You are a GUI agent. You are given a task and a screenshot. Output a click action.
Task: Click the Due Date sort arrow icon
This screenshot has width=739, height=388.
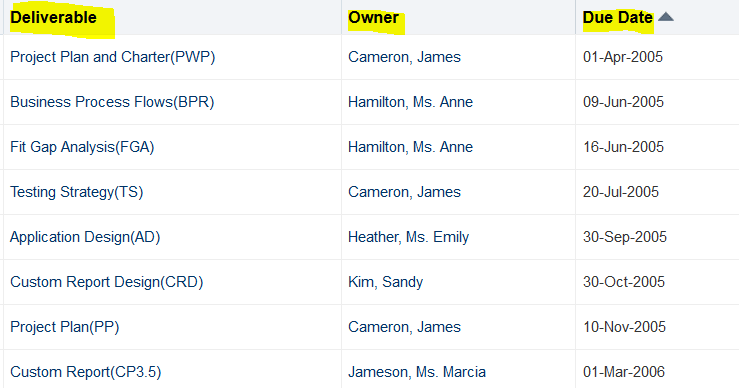665,17
